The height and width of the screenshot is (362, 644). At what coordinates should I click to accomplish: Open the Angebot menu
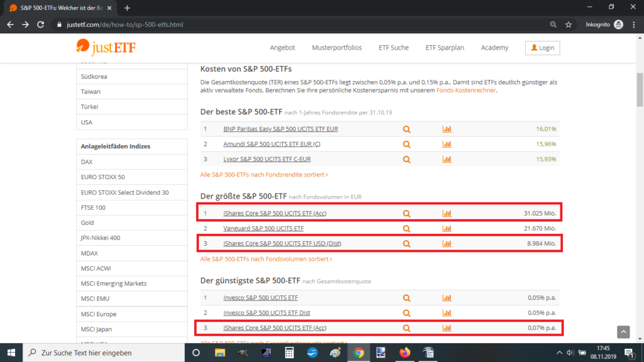[282, 48]
